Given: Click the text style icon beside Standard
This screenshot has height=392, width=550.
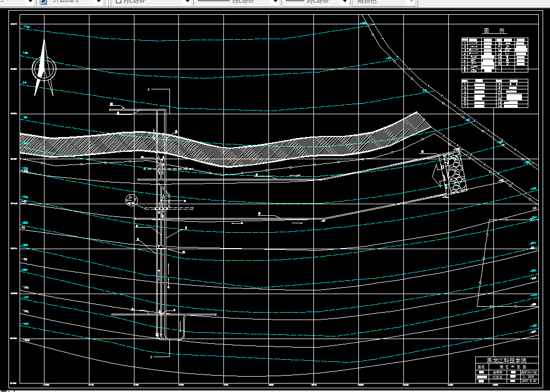Looking at the screenshot, I should (x=43, y=2).
